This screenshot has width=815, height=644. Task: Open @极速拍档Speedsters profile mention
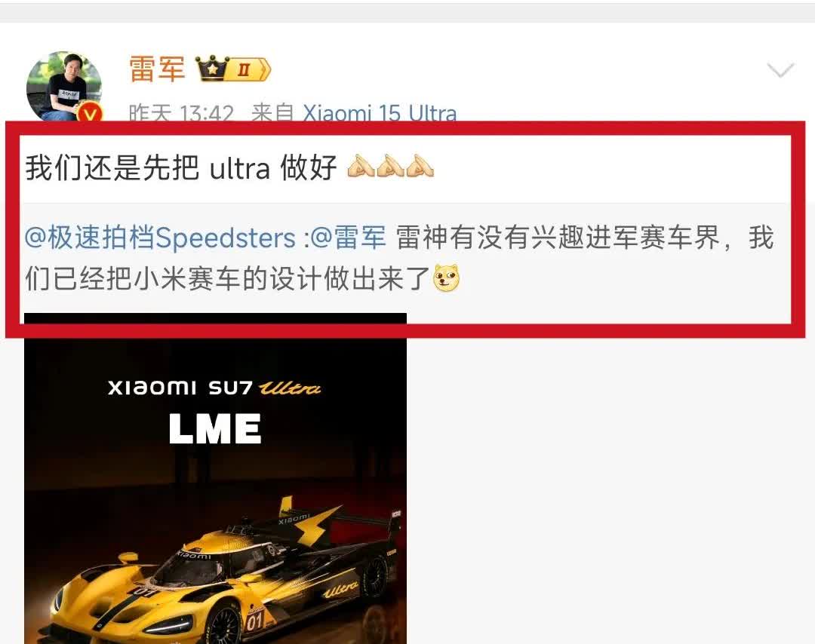point(159,238)
